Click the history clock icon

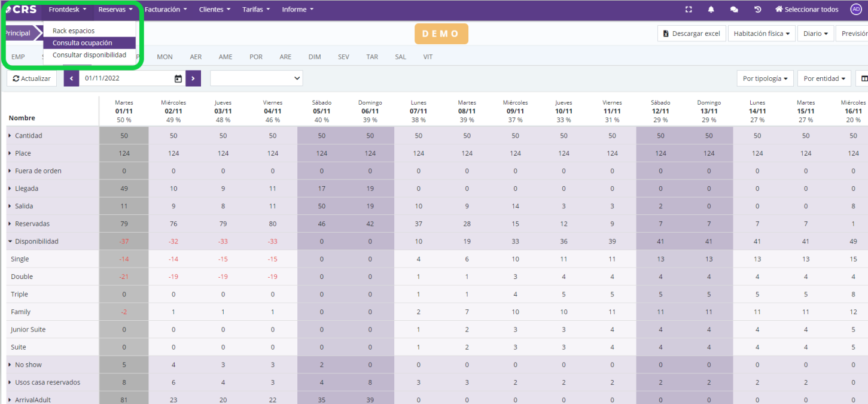pyautogui.click(x=757, y=10)
